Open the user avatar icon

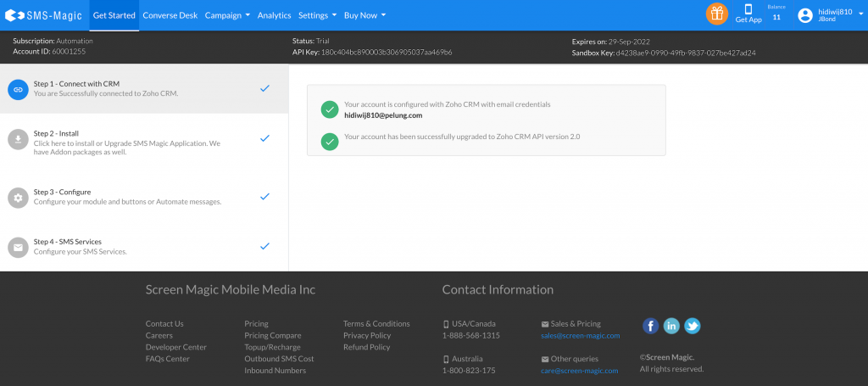805,15
